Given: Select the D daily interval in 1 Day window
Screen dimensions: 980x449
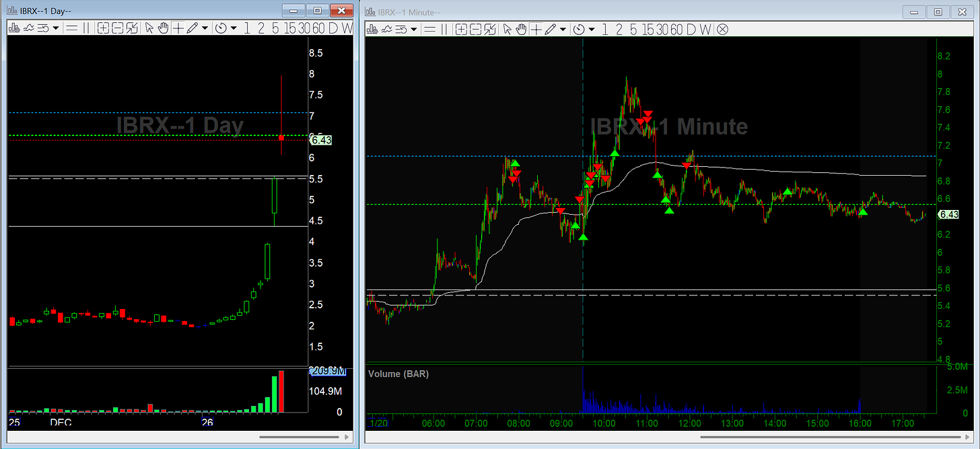Looking at the screenshot, I should (x=333, y=28).
